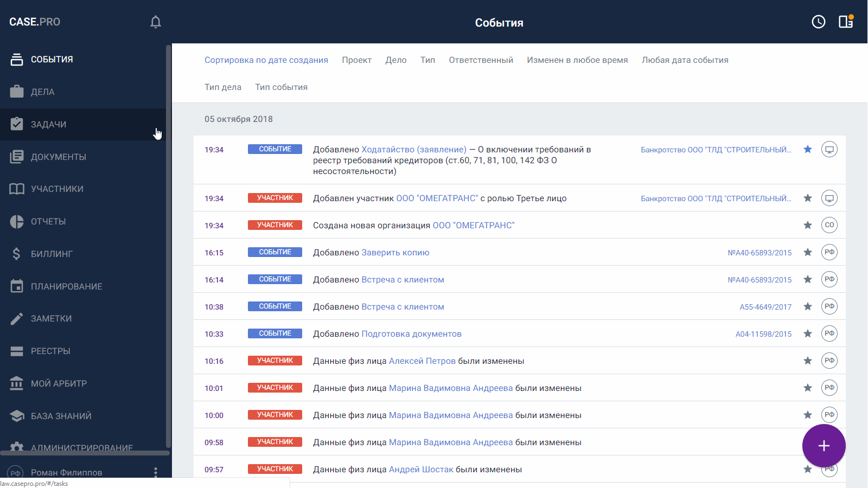Open the clock timer icon in header
Viewport: 868px width, 488px height.
(x=819, y=22)
